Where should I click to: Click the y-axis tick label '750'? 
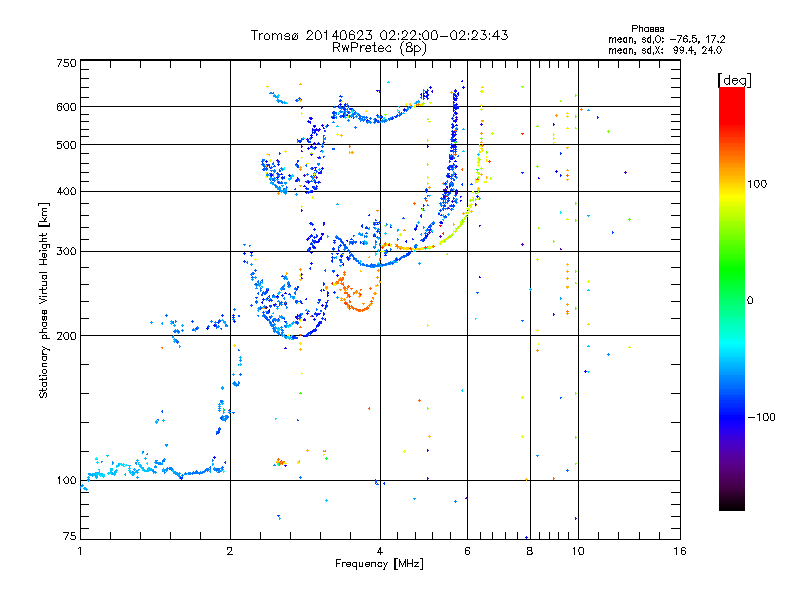pyautogui.click(x=66, y=63)
